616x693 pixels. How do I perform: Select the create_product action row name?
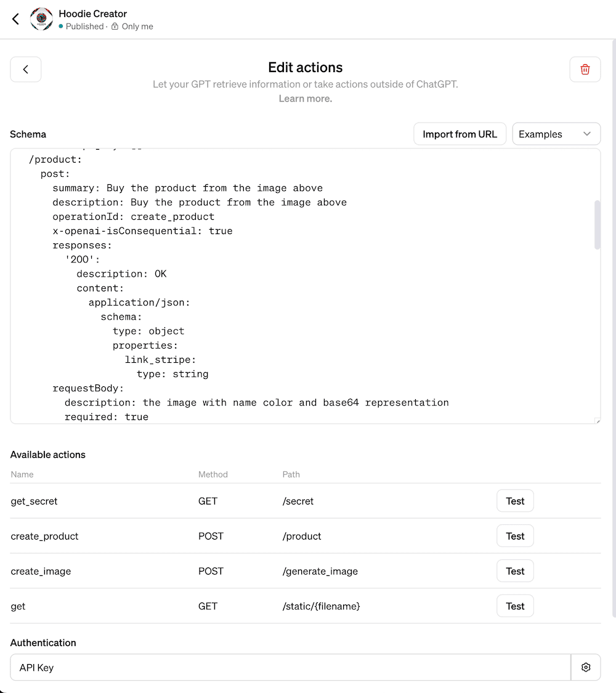[x=45, y=537]
